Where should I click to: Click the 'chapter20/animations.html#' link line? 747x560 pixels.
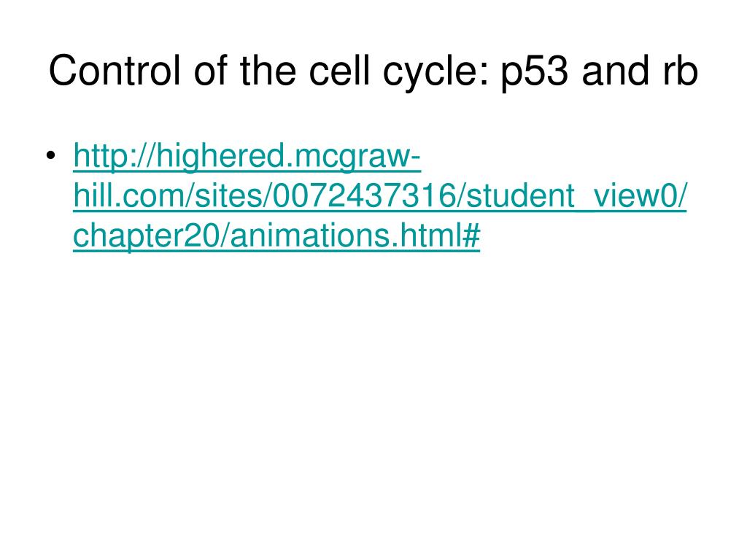pos(276,236)
